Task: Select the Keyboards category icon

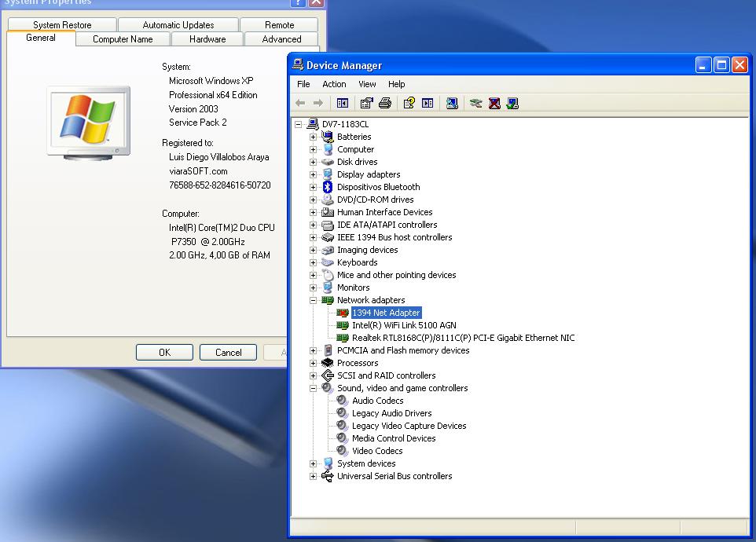Action: 328,262
